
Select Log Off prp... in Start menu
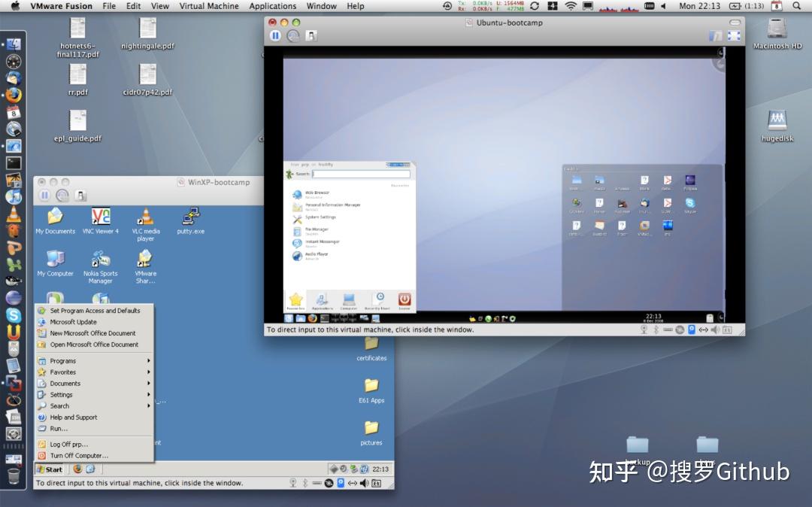94,445
